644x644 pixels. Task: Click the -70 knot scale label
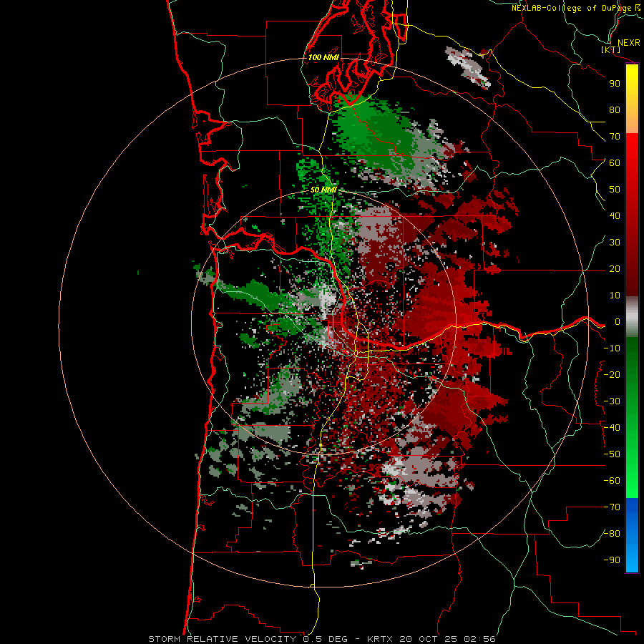612,507
